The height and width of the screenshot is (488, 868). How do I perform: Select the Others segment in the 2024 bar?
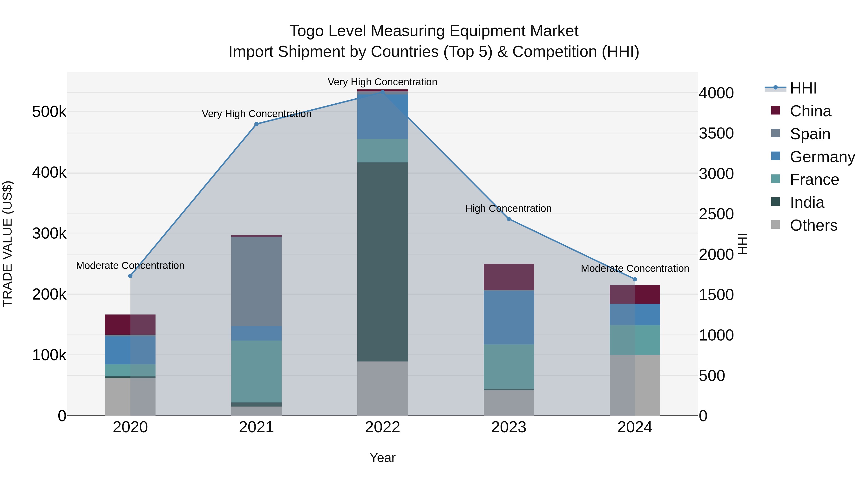tap(635, 385)
